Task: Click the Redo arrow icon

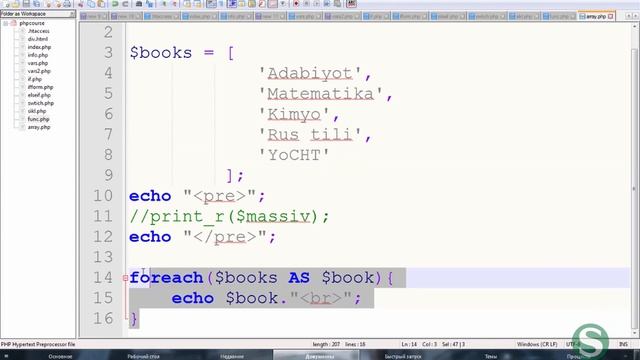Action: pos(125,4)
